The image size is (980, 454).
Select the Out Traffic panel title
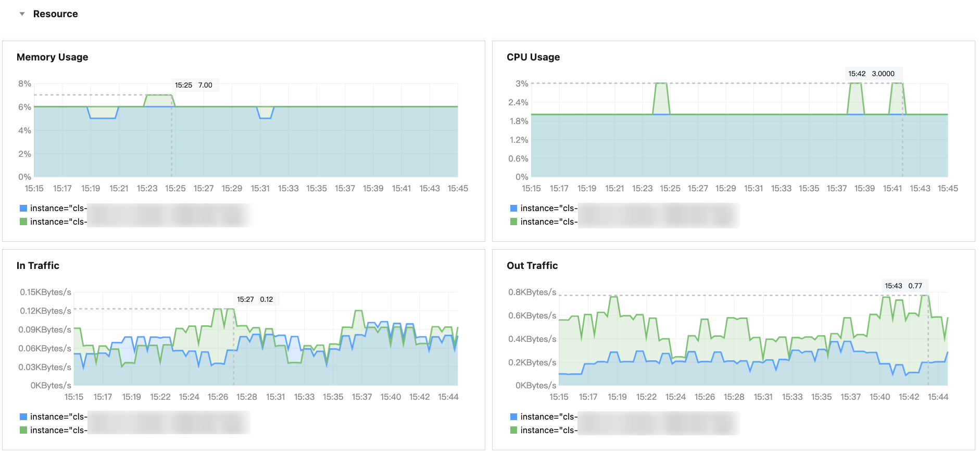532,266
